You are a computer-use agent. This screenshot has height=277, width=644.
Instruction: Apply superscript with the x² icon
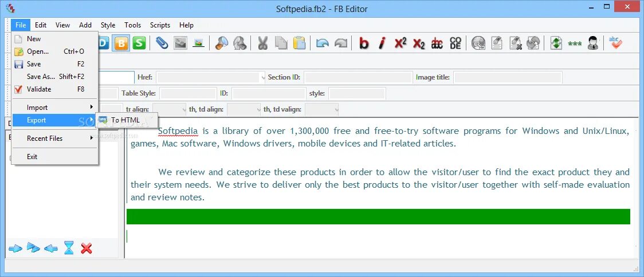[x=400, y=43]
